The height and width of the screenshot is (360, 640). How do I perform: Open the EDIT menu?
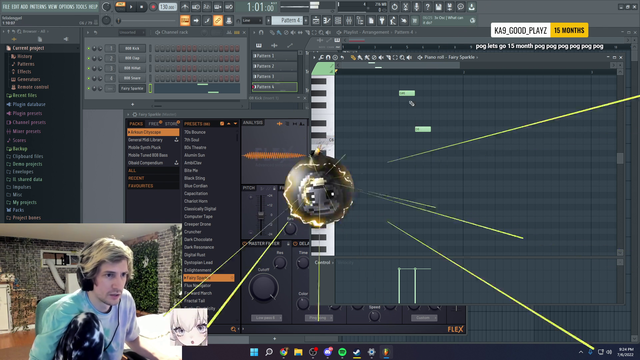click(x=15, y=7)
